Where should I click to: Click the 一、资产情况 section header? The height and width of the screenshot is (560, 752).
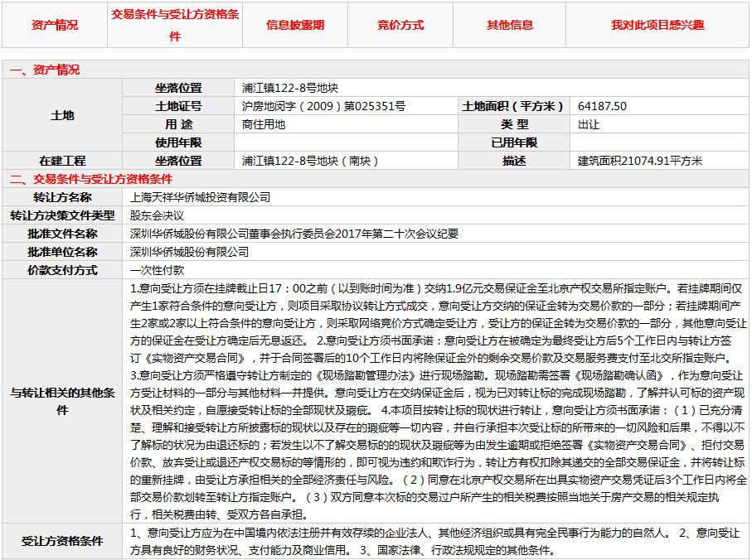tap(45, 70)
